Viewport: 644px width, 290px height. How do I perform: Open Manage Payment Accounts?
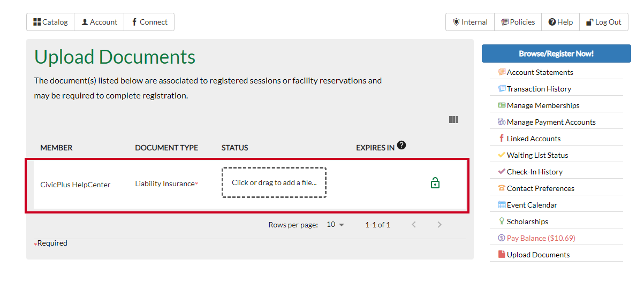(547, 122)
